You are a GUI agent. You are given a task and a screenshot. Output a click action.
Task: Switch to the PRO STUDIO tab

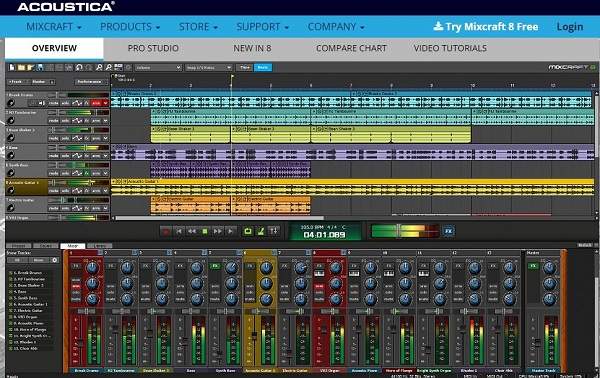(153, 48)
